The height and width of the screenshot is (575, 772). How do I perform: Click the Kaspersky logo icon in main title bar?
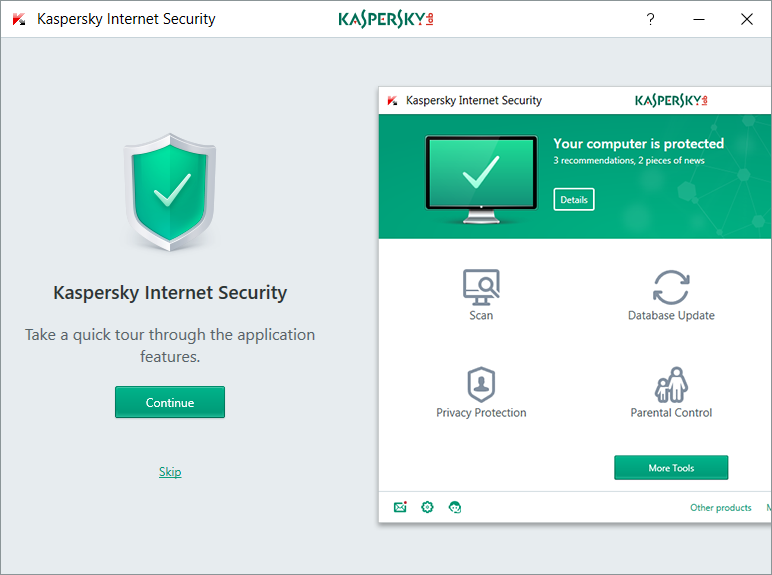tap(19, 19)
